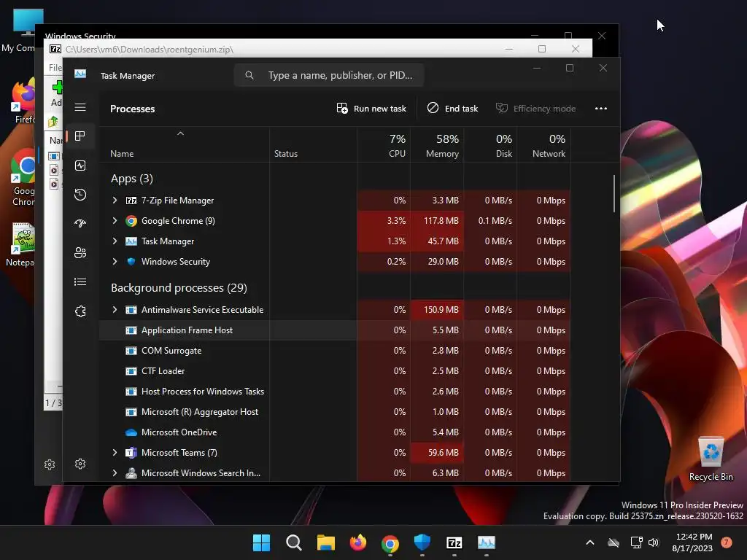
Task: Open the Details sidebar icon
Action: [x=80, y=282]
